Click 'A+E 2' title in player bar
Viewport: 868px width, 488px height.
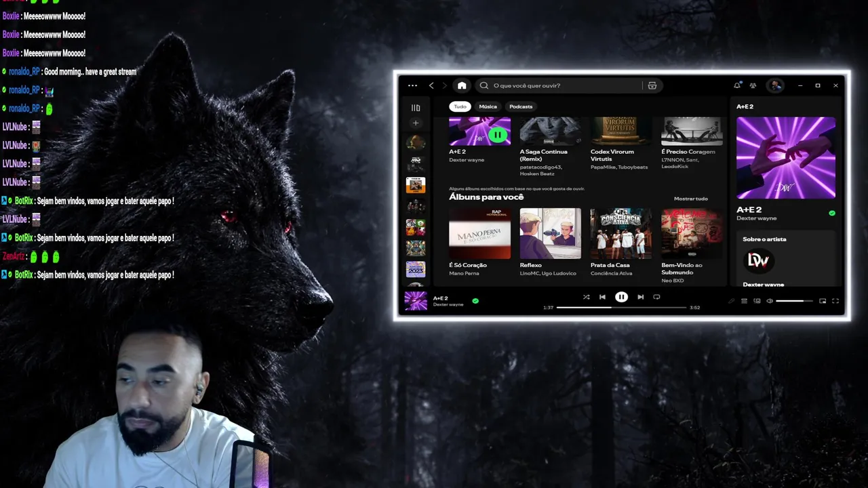441,298
